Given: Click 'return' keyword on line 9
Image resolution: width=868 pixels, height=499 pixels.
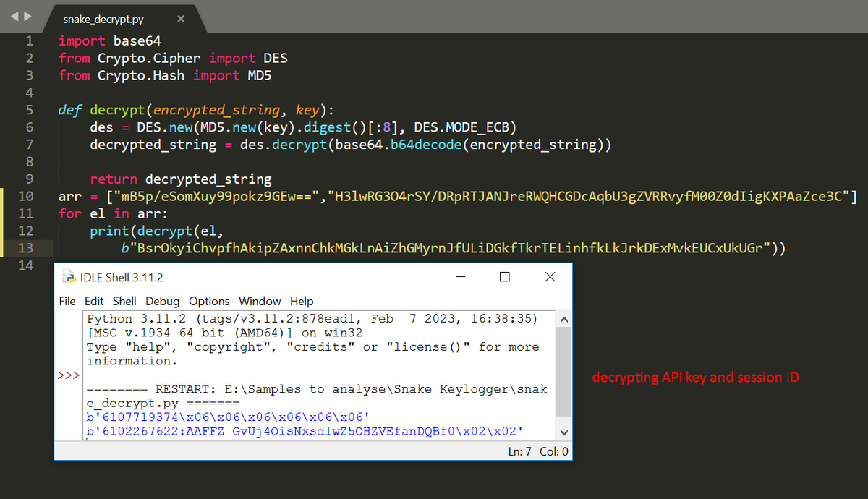Looking at the screenshot, I should pyautogui.click(x=113, y=179).
